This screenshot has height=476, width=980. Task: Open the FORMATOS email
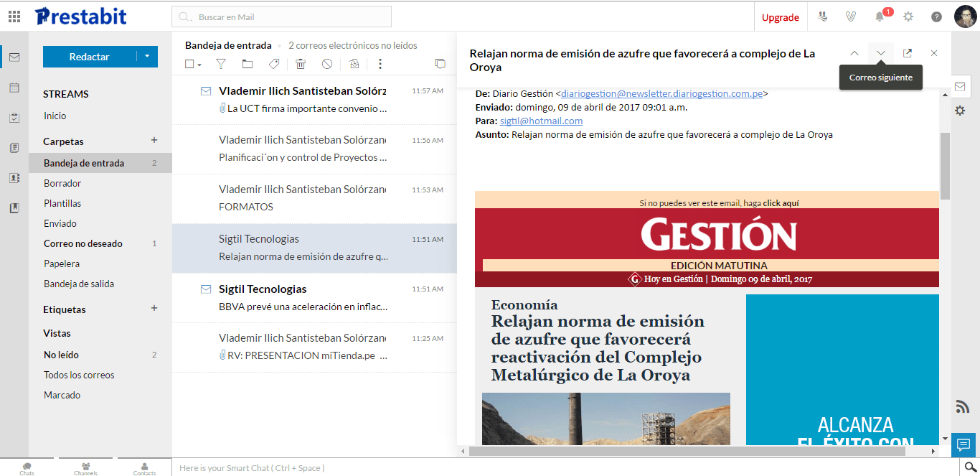click(314, 199)
